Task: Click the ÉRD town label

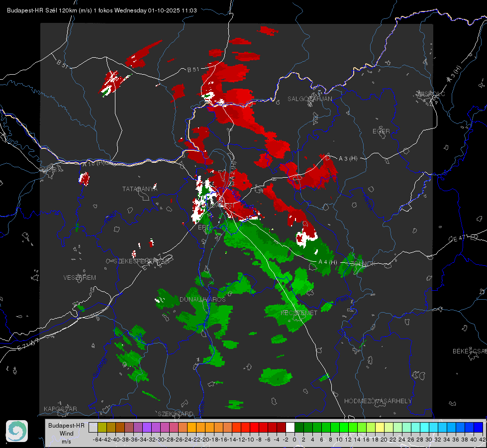Action: pyautogui.click(x=203, y=227)
